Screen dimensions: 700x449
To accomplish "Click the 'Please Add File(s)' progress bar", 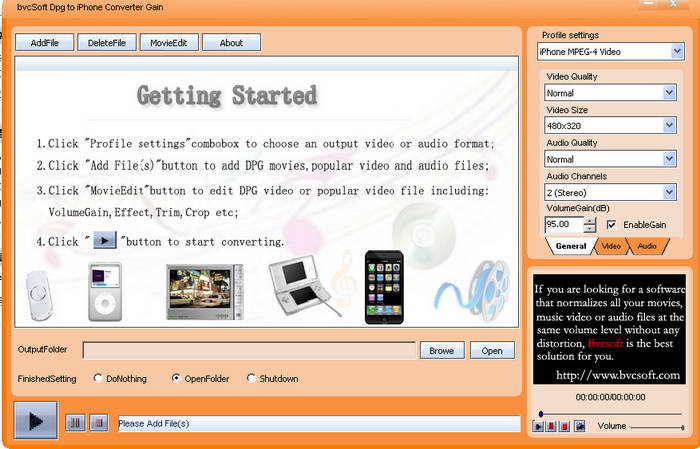I will pos(319,424).
